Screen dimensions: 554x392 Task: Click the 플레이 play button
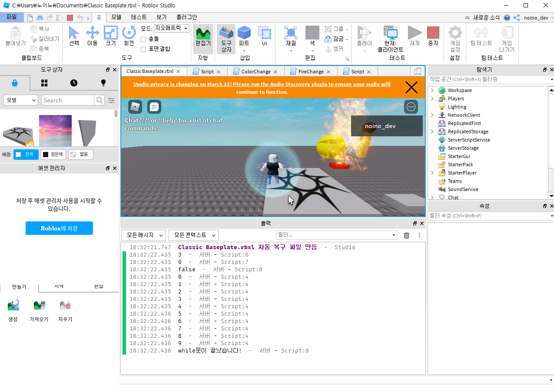coord(364,38)
